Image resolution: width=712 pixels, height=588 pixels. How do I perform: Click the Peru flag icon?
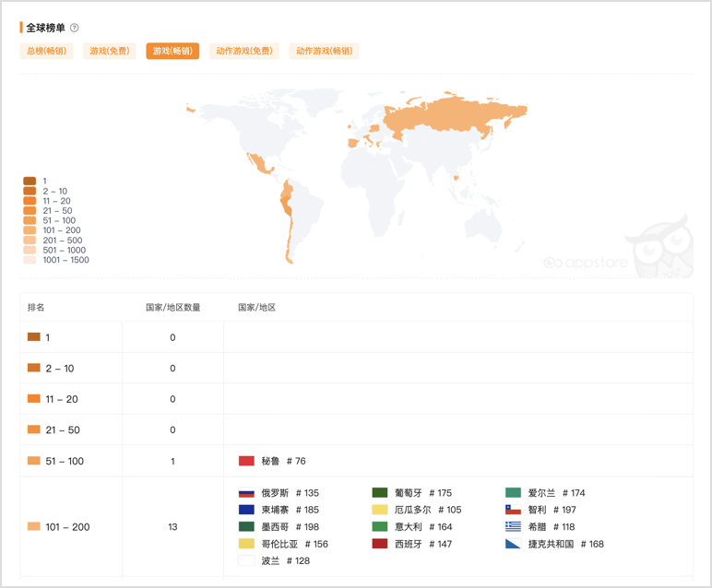246,461
